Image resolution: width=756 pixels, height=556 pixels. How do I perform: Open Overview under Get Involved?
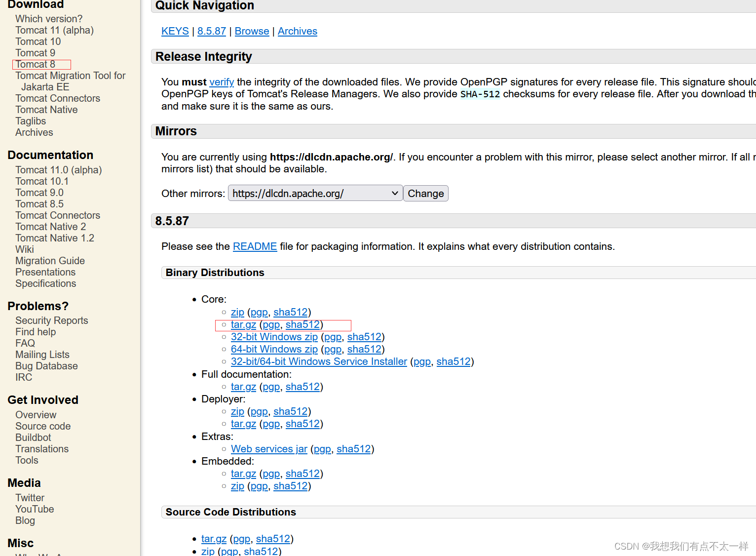coord(36,415)
